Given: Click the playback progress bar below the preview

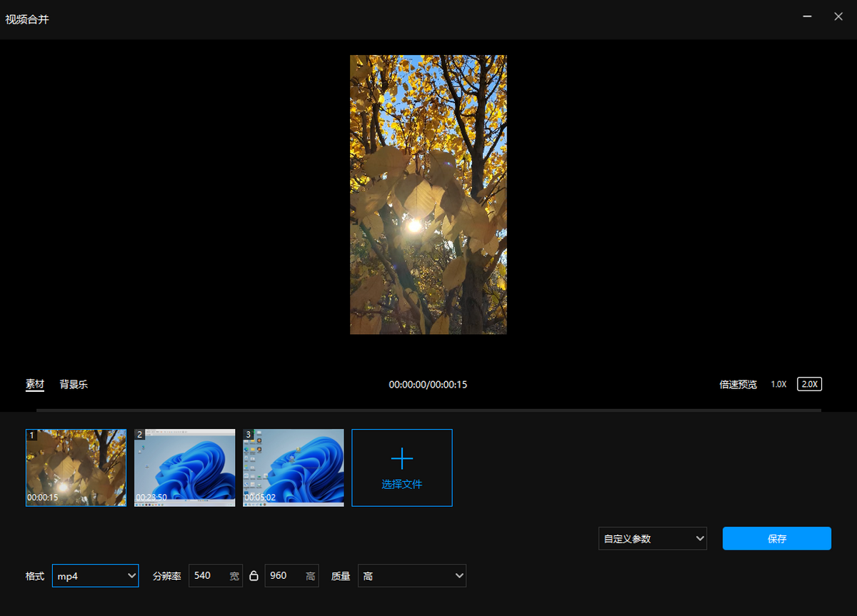Looking at the screenshot, I should [x=428, y=410].
